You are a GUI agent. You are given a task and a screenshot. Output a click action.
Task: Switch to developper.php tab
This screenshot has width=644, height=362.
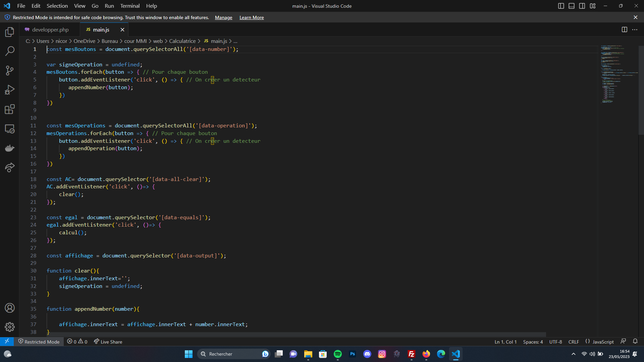point(50,29)
